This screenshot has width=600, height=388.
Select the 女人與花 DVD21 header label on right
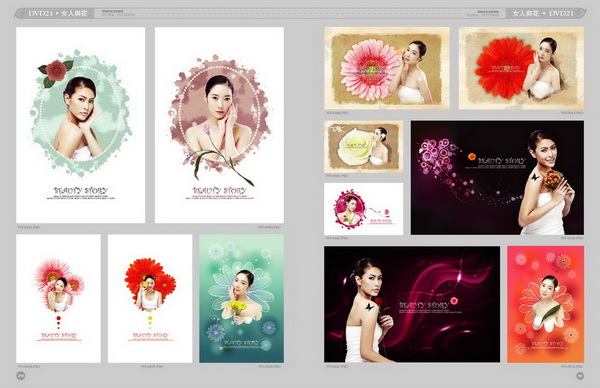543,14
